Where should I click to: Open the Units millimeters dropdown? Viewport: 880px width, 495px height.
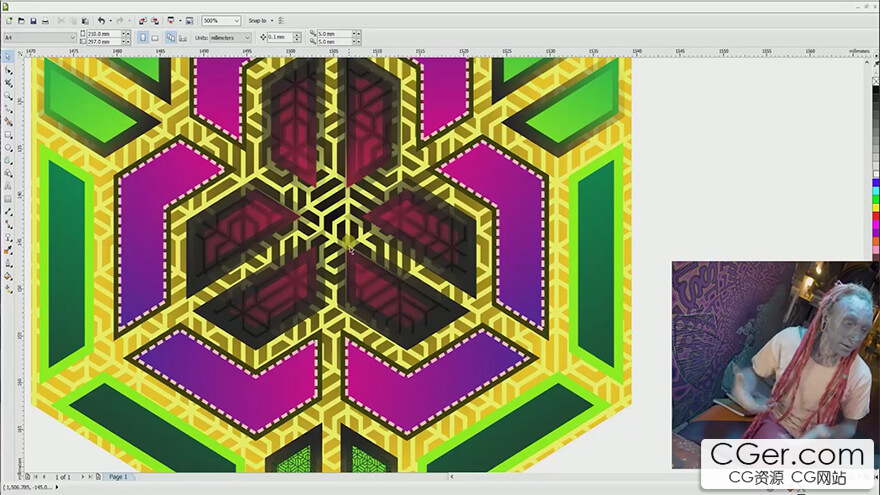coord(246,38)
